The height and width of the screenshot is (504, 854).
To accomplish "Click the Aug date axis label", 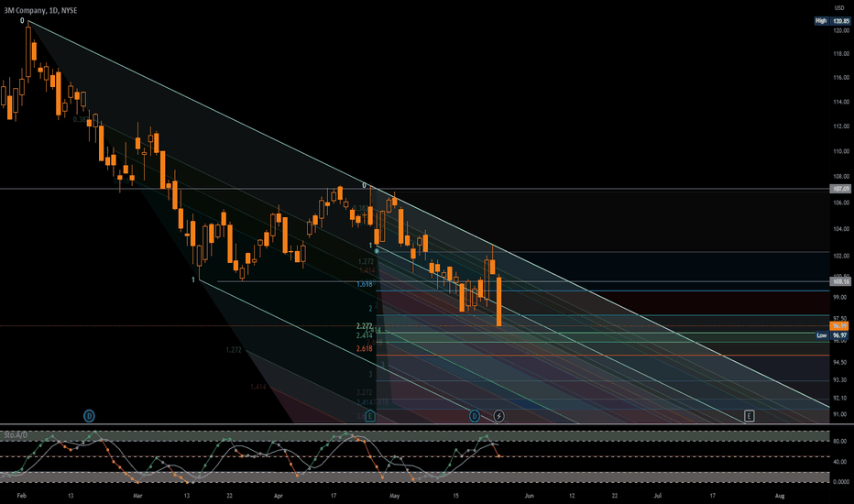I will (780, 496).
